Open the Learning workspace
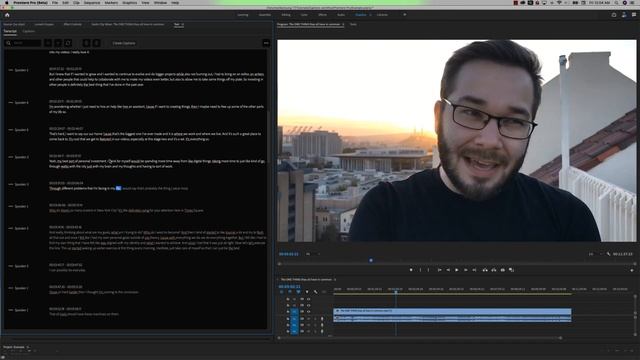Viewport: 640px width, 360px height. pyautogui.click(x=243, y=15)
